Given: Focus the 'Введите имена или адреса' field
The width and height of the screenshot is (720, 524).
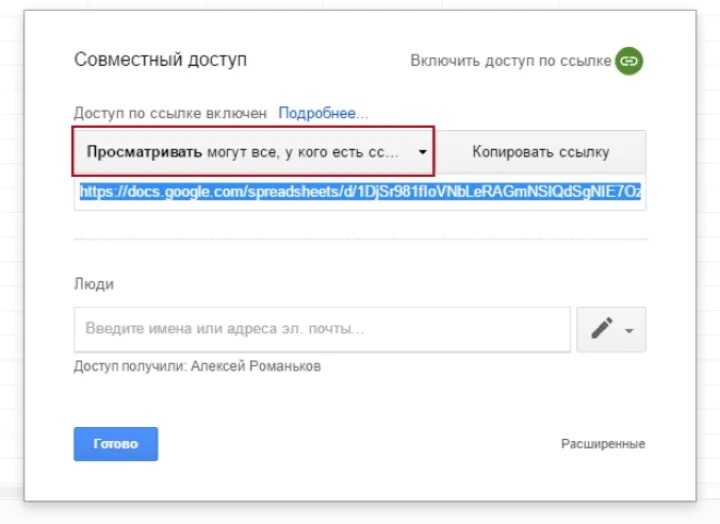Looking at the screenshot, I should click(x=322, y=329).
